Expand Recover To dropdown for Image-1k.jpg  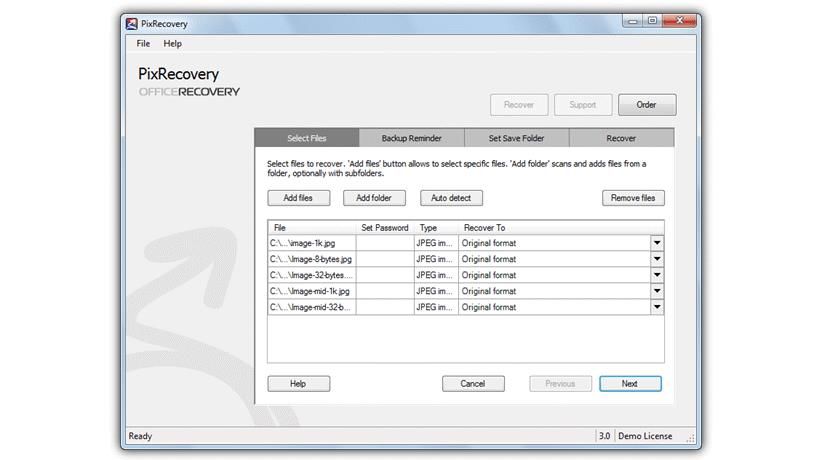click(x=657, y=243)
